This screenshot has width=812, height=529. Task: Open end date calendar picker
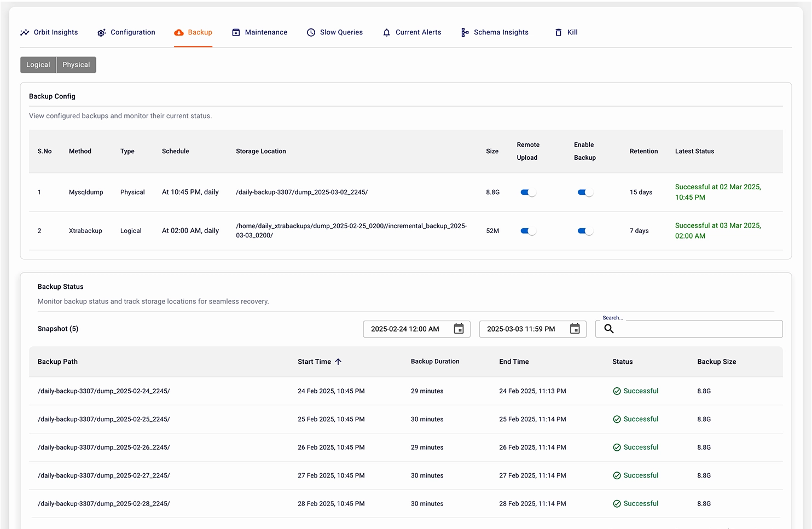(x=575, y=329)
